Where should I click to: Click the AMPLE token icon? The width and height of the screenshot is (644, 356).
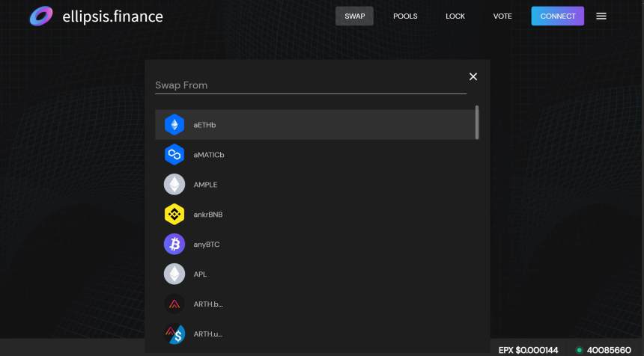point(174,185)
